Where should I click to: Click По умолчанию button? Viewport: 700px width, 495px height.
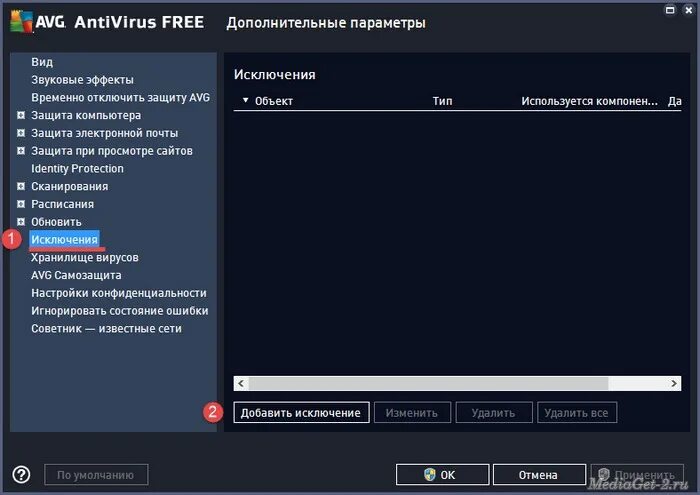(x=96, y=474)
